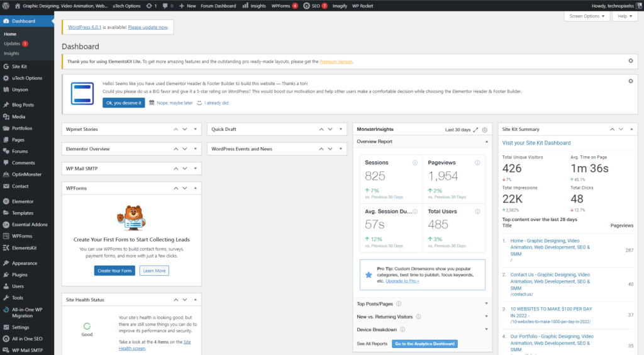Click the Site Health screen link
The width and height of the screenshot is (644, 355).
(x=155, y=345)
